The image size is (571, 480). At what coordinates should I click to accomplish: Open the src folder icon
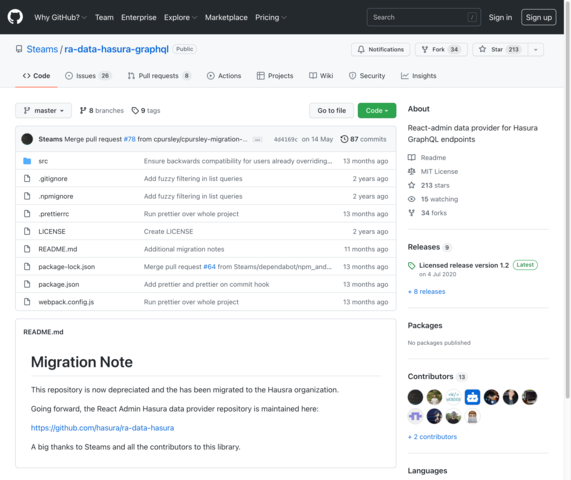27,161
